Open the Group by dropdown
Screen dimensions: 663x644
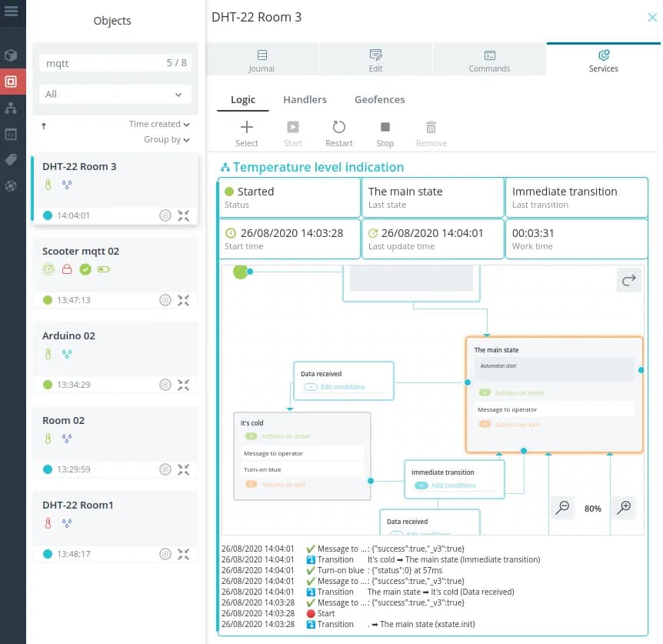tap(167, 139)
